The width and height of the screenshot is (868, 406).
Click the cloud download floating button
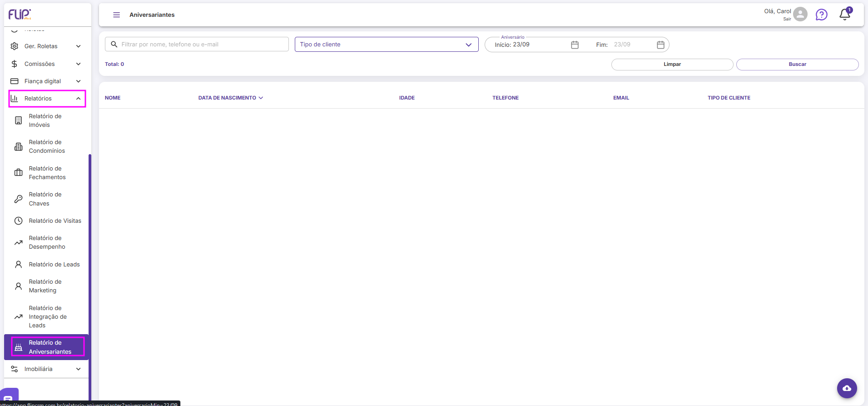(847, 388)
